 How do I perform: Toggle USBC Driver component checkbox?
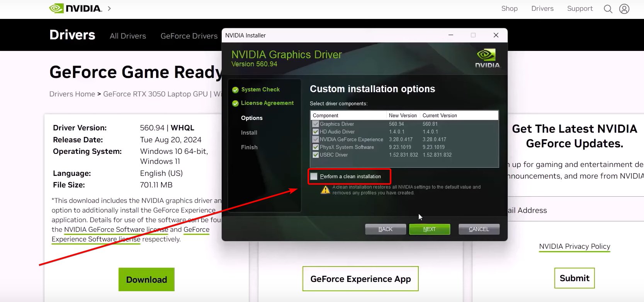316,155
